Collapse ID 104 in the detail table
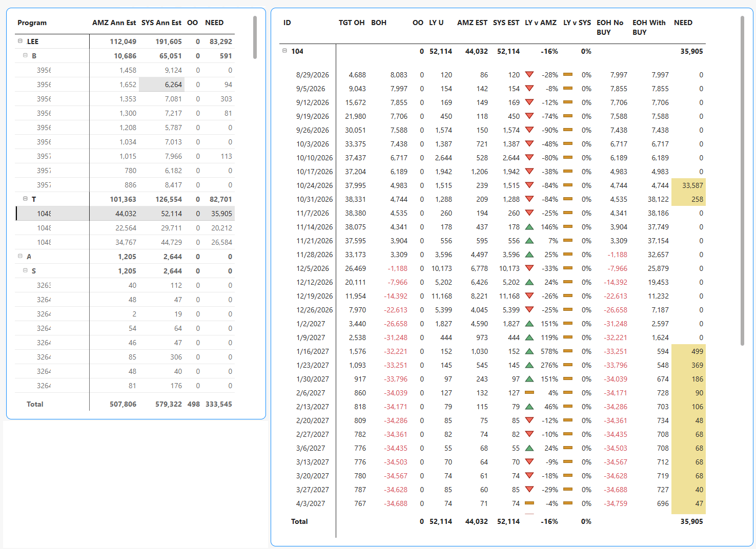This screenshot has height=549, width=756. (x=284, y=51)
